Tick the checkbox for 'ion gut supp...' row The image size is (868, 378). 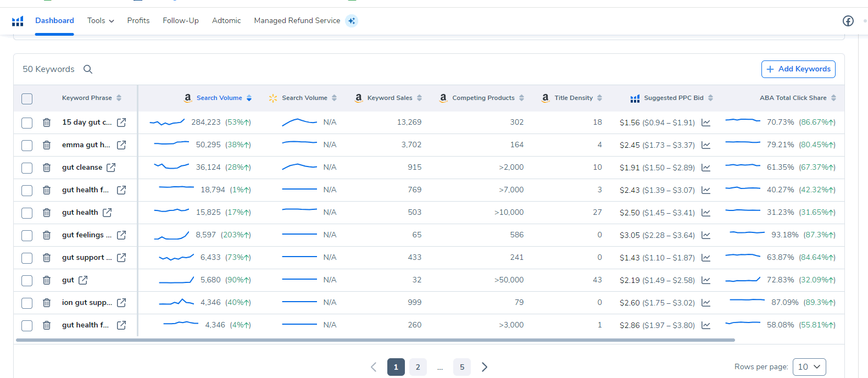click(x=27, y=303)
